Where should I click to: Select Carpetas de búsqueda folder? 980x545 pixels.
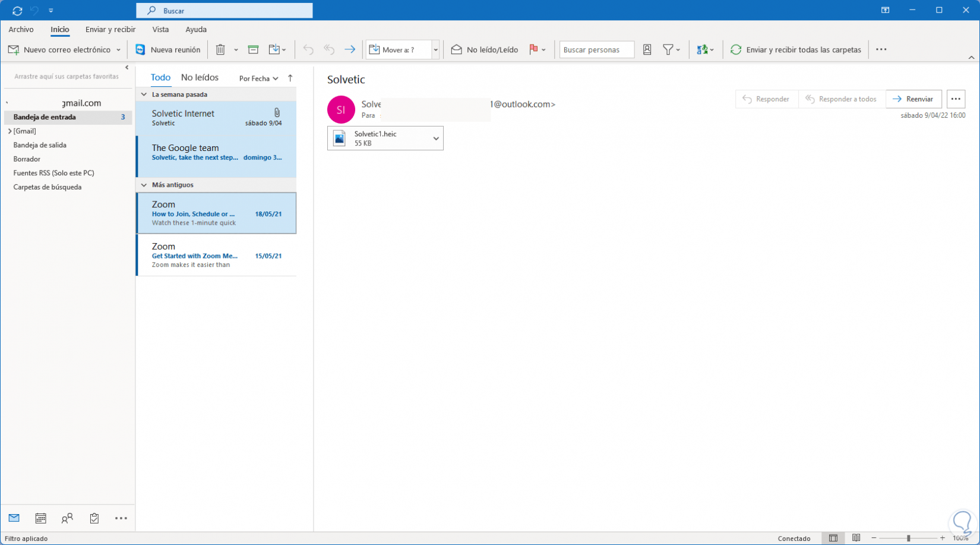point(48,187)
